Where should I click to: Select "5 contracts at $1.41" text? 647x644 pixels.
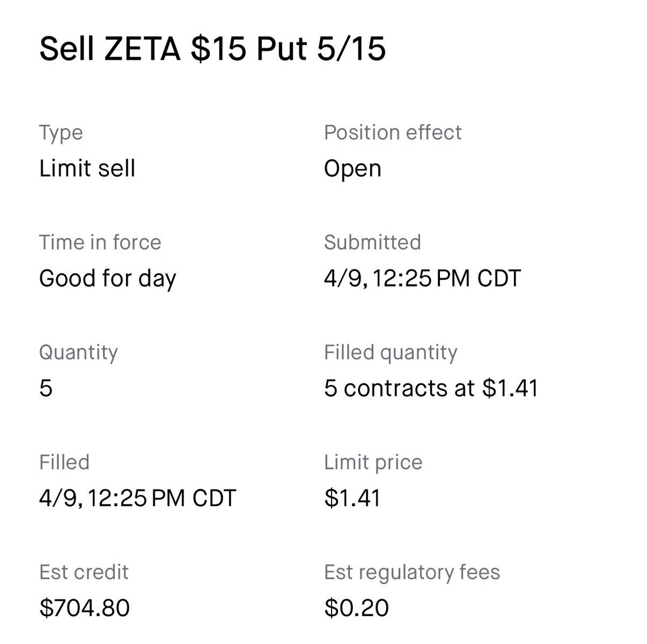coord(431,389)
